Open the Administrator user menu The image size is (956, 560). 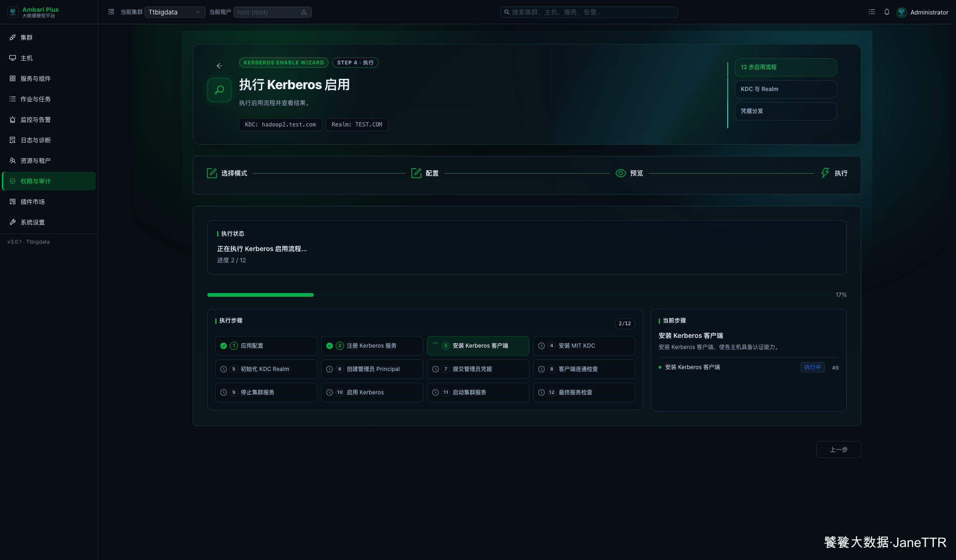tap(929, 13)
